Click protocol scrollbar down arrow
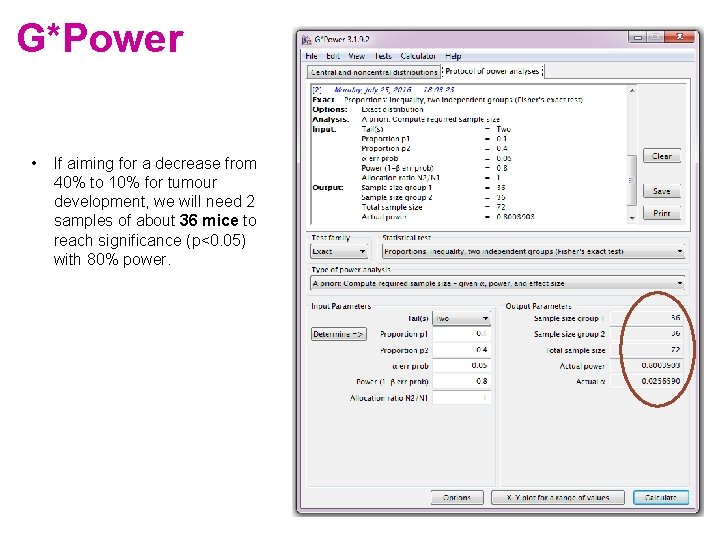 [x=632, y=218]
